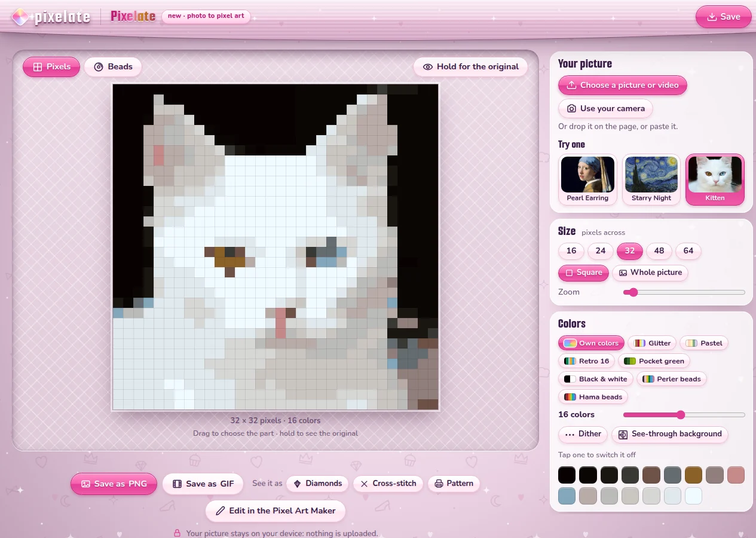Select the Starry Night sample picture
Image resolution: width=756 pixels, height=538 pixels.
[x=651, y=179]
